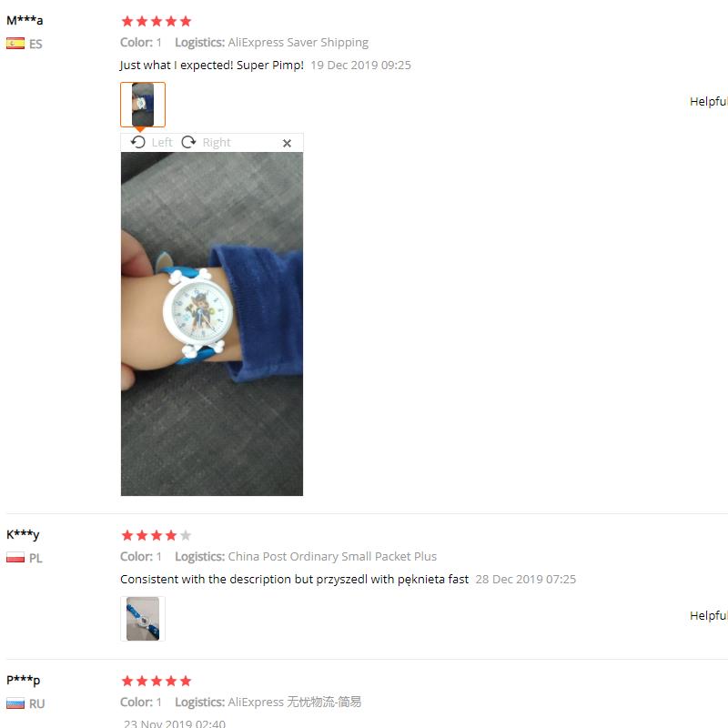
Task: Select reviewer name K***y
Action: pos(23,534)
